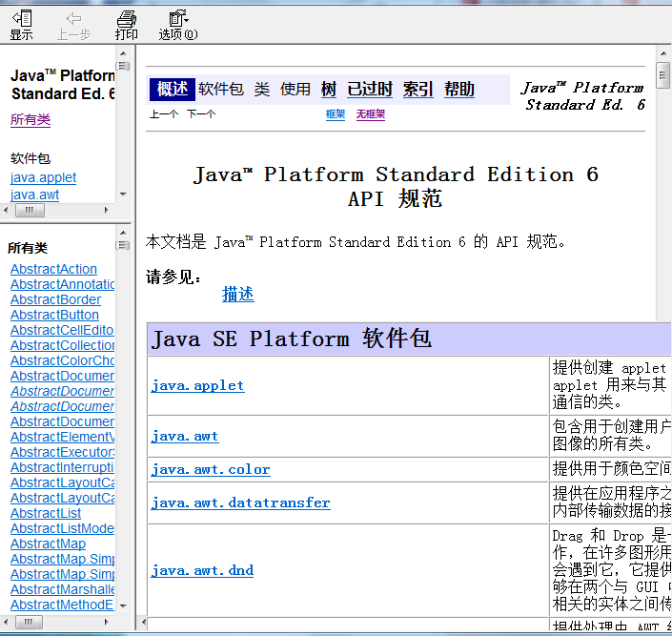Click the class list's horizontal scroll right arrow

pyautogui.click(x=107, y=622)
